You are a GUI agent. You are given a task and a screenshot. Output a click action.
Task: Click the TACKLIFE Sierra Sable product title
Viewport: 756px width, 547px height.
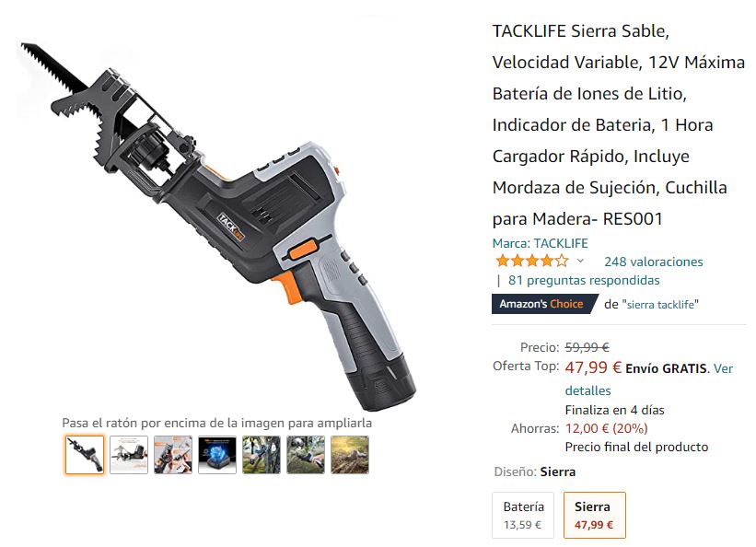pyautogui.click(x=619, y=124)
